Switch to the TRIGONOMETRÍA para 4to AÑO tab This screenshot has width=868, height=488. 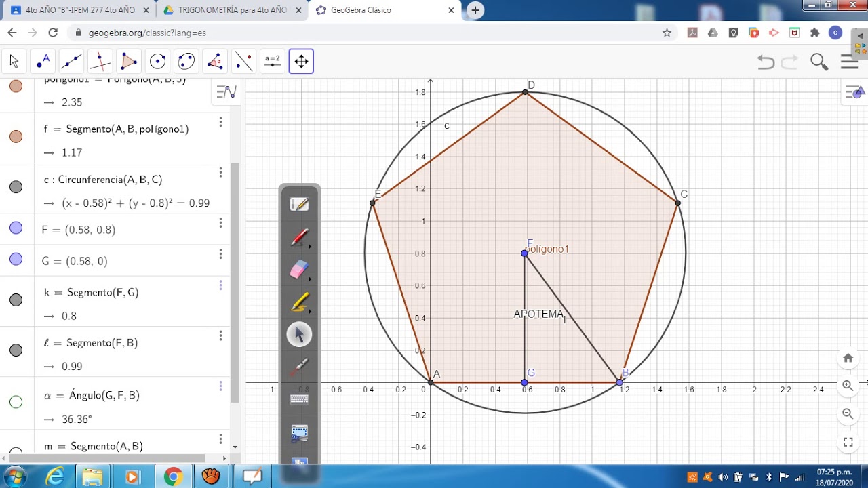pyautogui.click(x=232, y=10)
